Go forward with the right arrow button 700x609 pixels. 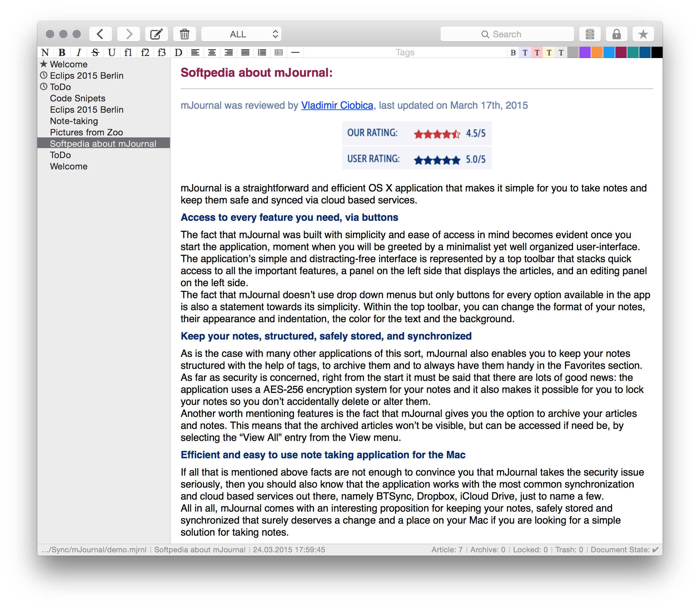coord(128,34)
